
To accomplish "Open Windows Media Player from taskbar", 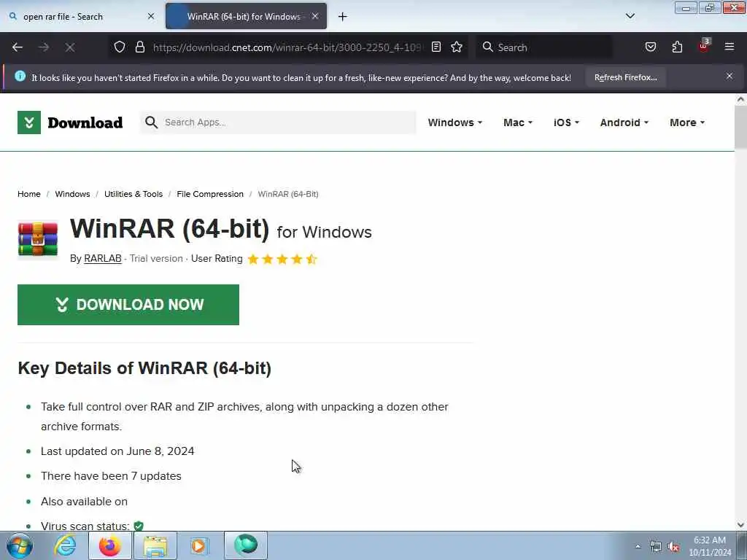I will [199, 545].
